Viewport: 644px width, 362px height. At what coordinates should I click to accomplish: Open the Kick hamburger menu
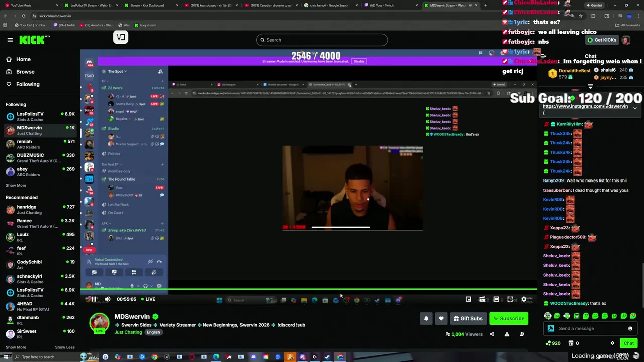tap(10, 40)
